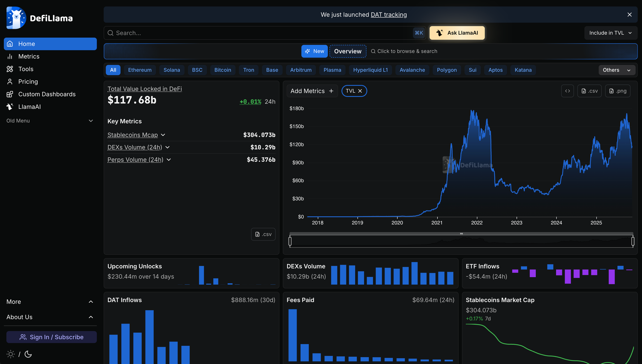Viewport: 642px width, 364px height.
Task: Click the Metrics bar chart icon
Action: 10,56
